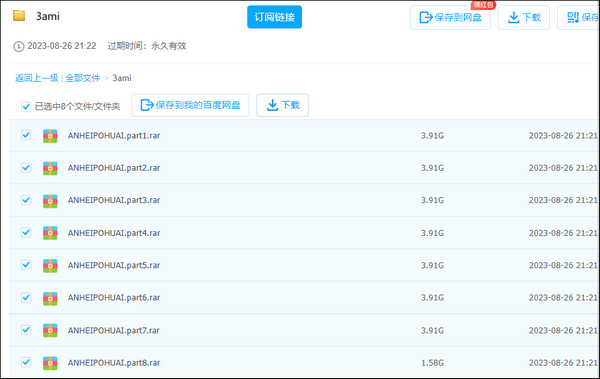Click the 1.58G size of part8.rar
This screenshot has width=600, height=379.
point(432,363)
